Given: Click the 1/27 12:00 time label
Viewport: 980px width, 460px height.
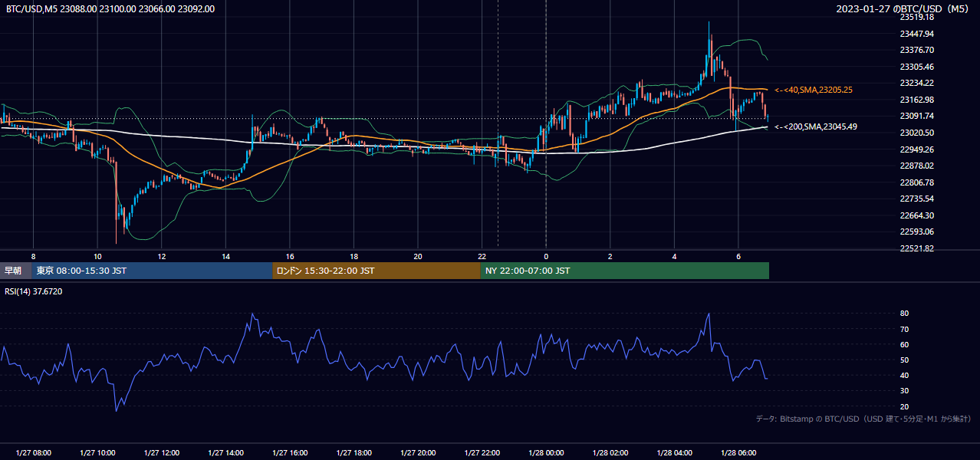Looking at the screenshot, I should [x=162, y=453].
